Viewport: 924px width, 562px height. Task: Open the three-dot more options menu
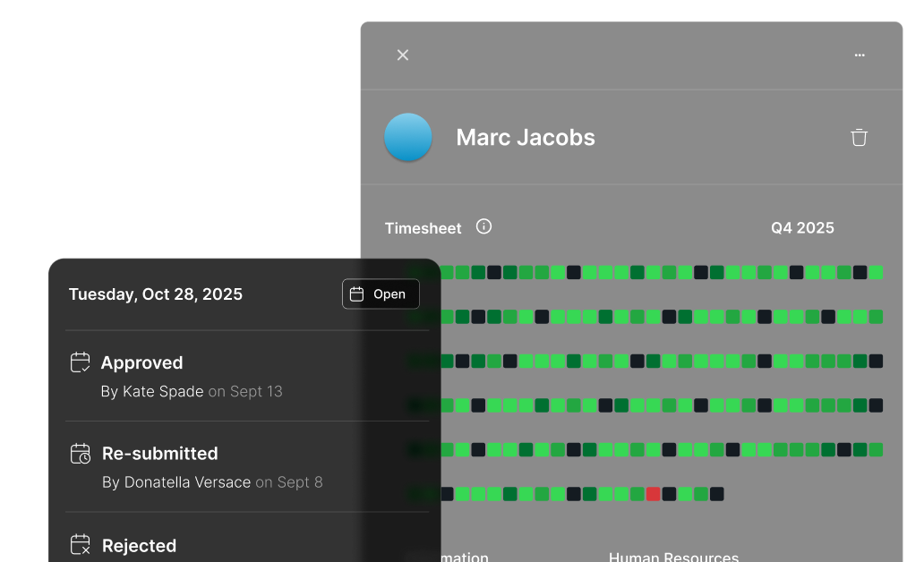coord(860,55)
